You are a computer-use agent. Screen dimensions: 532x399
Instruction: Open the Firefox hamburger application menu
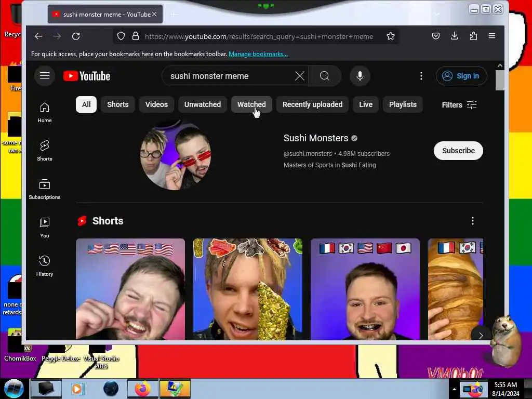(492, 36)
